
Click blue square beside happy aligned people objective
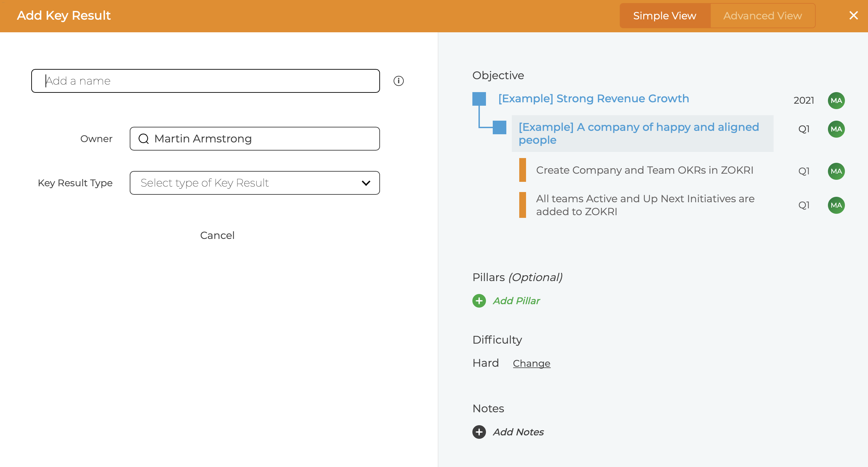point(499,127)
